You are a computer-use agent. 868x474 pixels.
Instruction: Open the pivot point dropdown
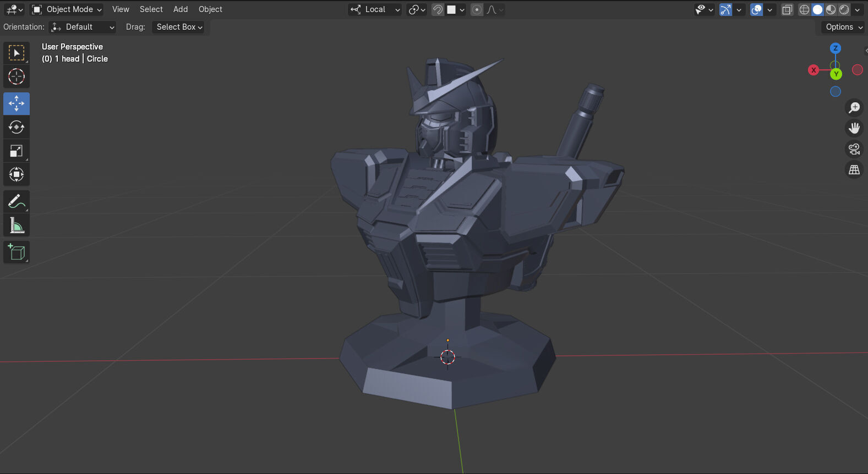(x=417, y=9)
